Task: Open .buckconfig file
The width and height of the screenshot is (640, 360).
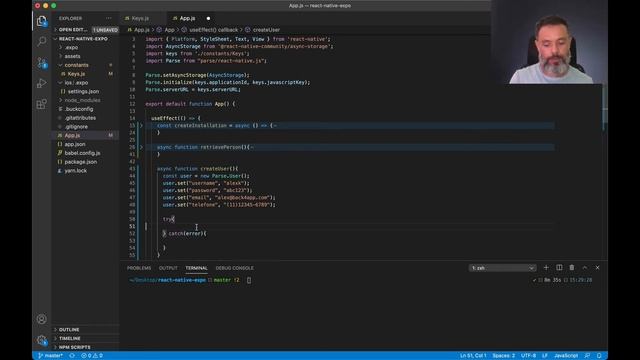Action: (x=79, y=109)
